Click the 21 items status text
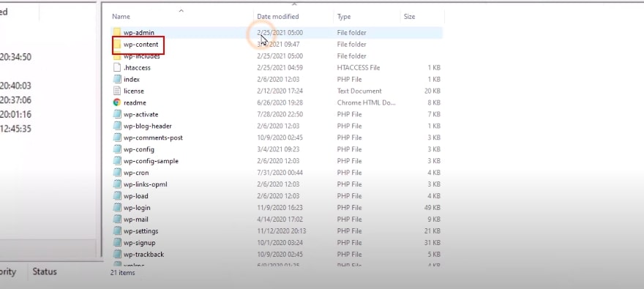Image resolution: width=644 pixels, height=289 pixels. tap(122, 273)
